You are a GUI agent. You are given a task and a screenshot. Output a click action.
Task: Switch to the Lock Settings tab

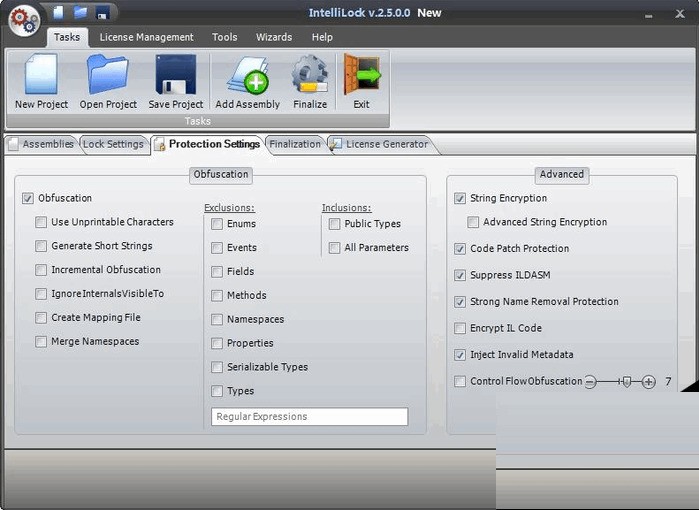point(113,144)
